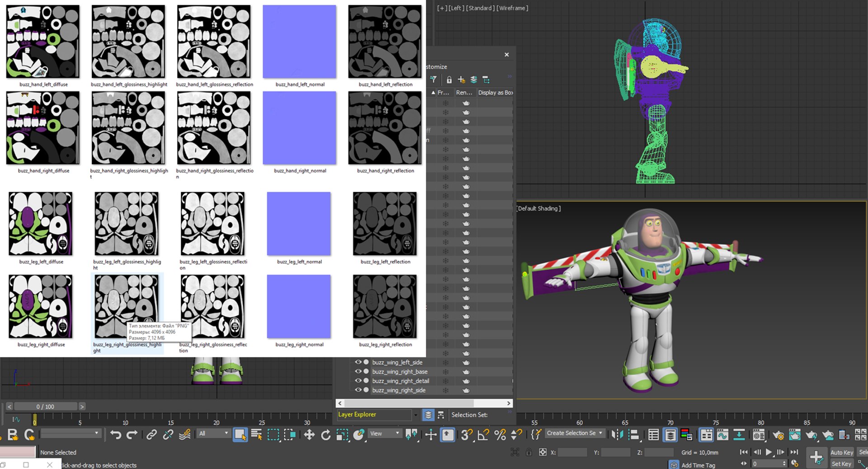
Task: Click Add New Layer icon in Layer Explorer
Action: tap(461, 80)
